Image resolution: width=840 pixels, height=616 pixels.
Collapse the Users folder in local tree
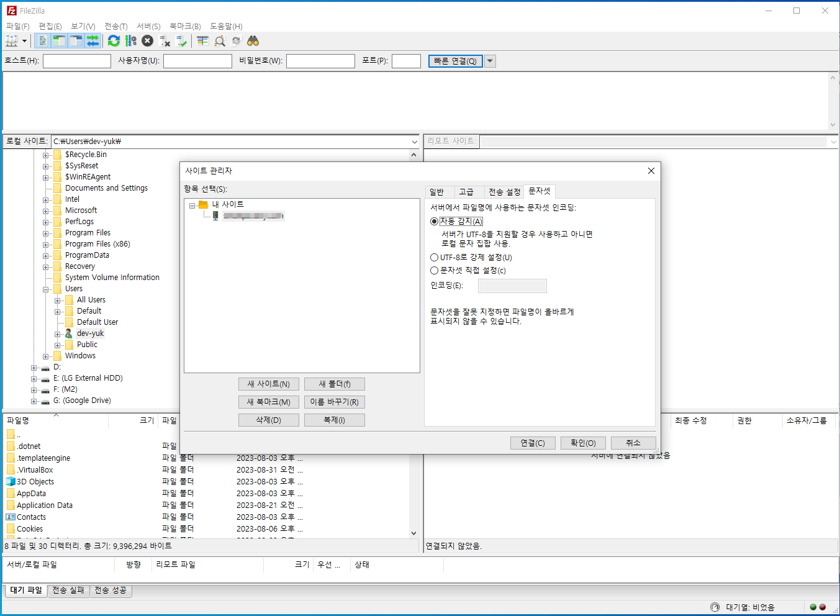coord(46,289)
